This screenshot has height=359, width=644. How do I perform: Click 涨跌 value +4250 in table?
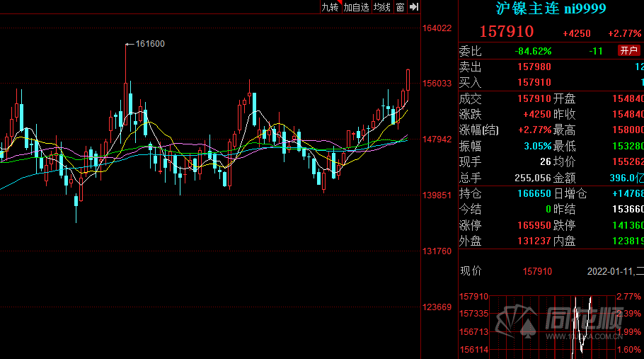pos(537,114)
